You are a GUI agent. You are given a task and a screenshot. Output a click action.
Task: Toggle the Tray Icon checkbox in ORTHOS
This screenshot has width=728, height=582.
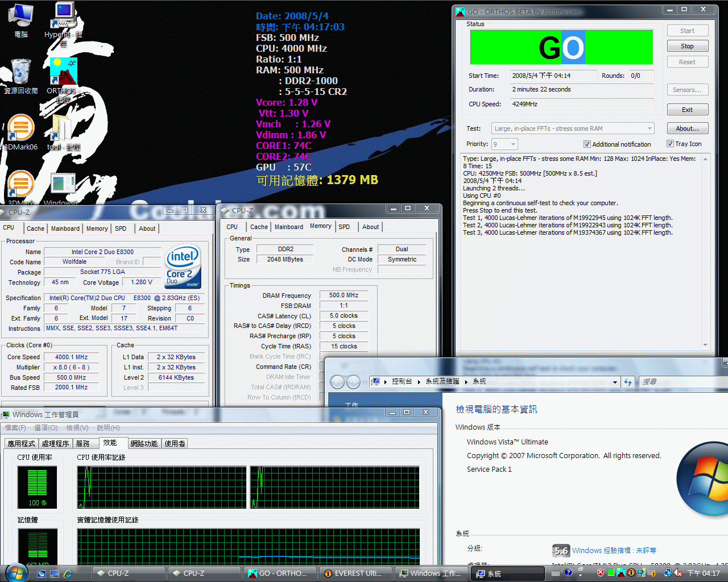pos(670,144)
